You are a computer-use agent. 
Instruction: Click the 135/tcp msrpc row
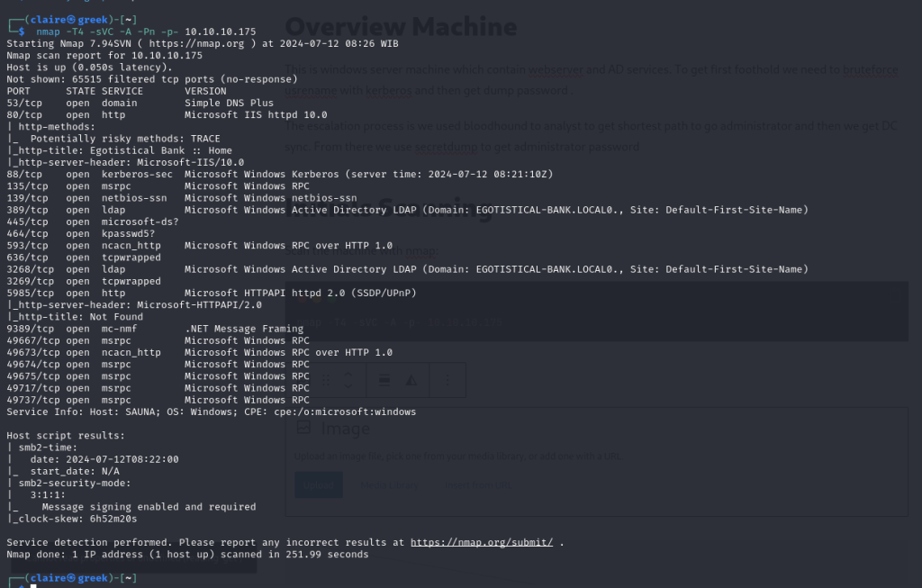point(158,185)
